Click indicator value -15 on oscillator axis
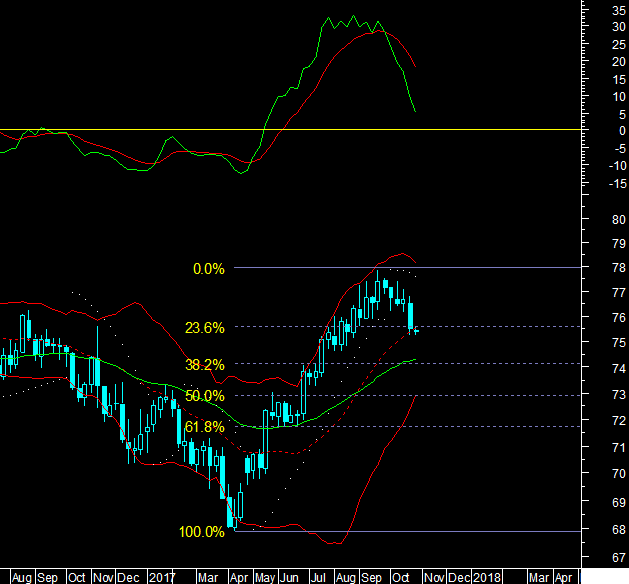This screenshot has height=584, width=629. tap(617, 184)
